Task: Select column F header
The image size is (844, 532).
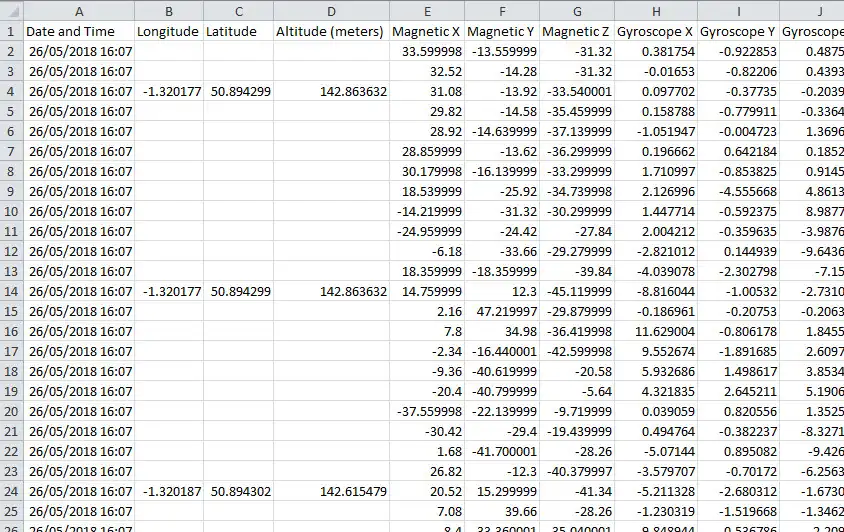Action: 502,10
